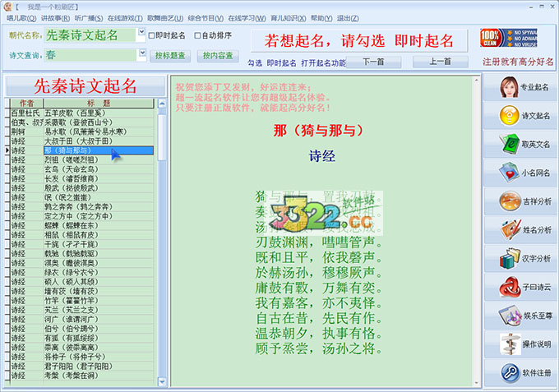Open the 诗文起名 poetry naming tool
Screen dimensions: 559x392
[520, 116]
